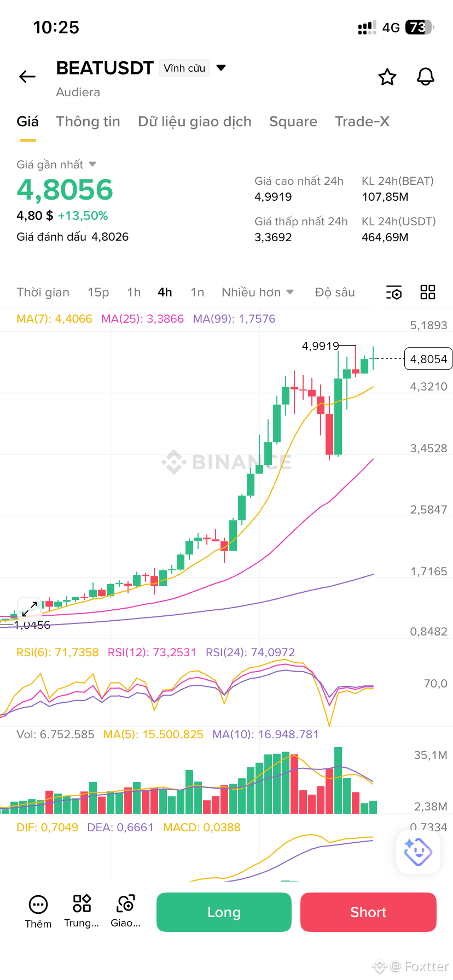Select 4h timeframe
The width and height of the screenshot is (453, 980).
click(x=165, y=293)
